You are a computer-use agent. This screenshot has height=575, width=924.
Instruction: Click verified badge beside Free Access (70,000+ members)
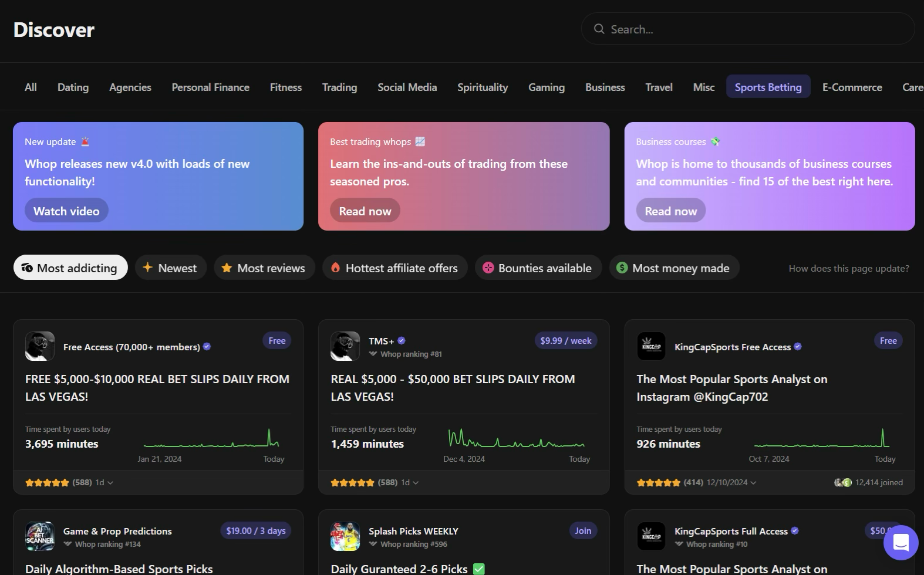click(207, 347)
